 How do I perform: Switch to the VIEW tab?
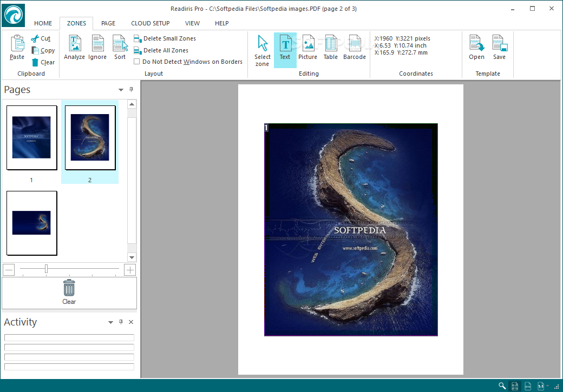(x=193, y=23)
